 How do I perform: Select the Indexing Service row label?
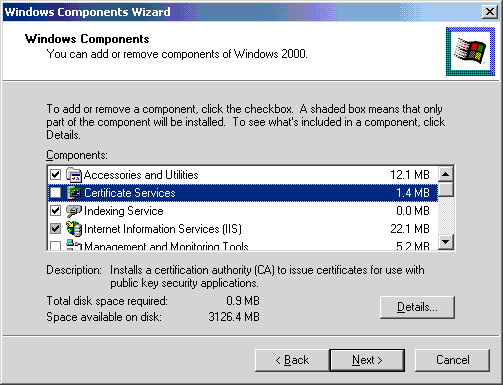click(124, 211)
